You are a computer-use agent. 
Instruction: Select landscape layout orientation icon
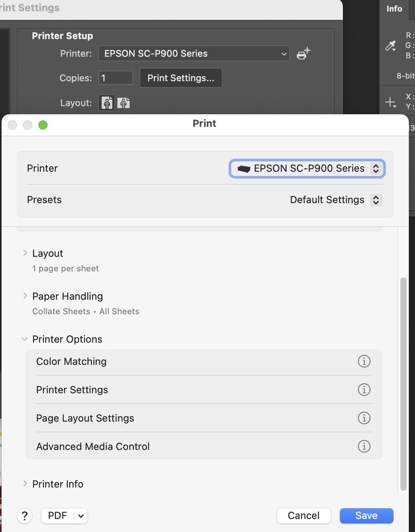click(123, 103)
